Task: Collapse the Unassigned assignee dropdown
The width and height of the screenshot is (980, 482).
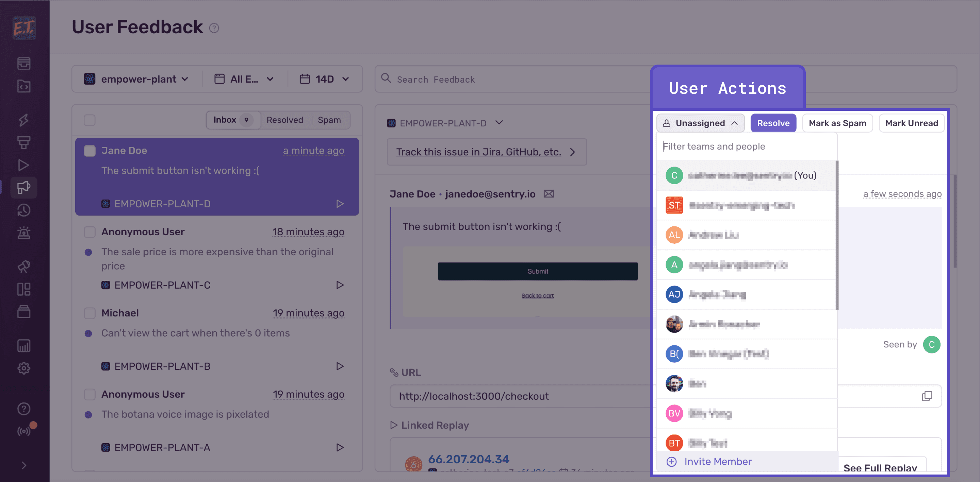Action: coord(700,123)
